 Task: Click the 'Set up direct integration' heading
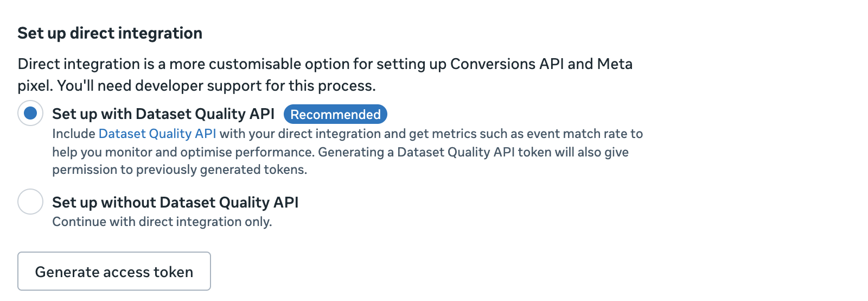(x=110, y=33)
